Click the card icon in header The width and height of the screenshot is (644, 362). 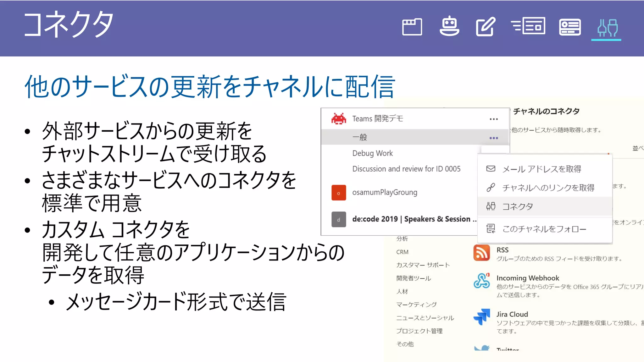point(570,27)
